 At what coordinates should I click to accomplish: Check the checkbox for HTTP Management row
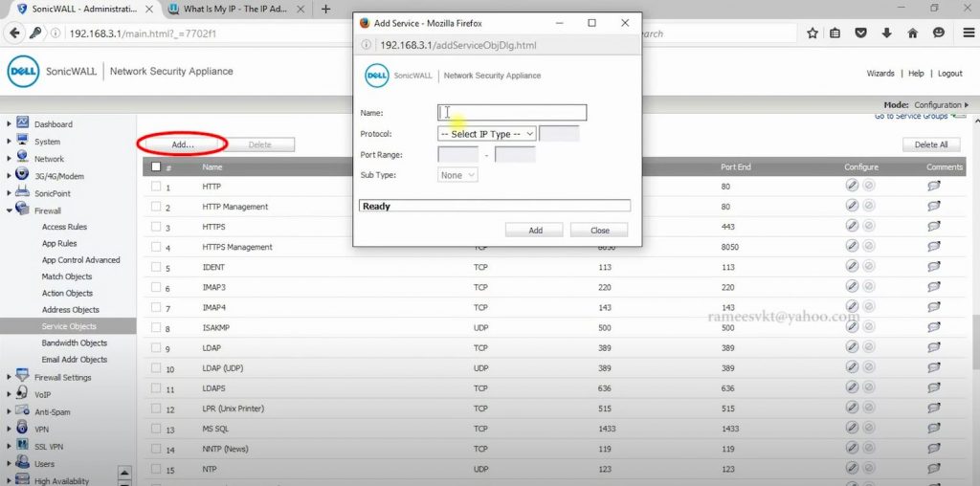coord(156,206)
